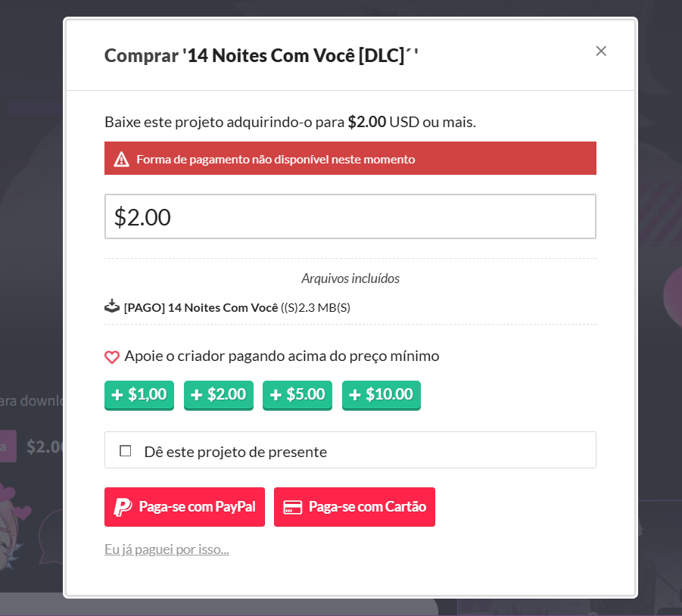Click the plus icon on the $10.00 tip button
This screenshot has height=616, width=682.
coord(355,395)
